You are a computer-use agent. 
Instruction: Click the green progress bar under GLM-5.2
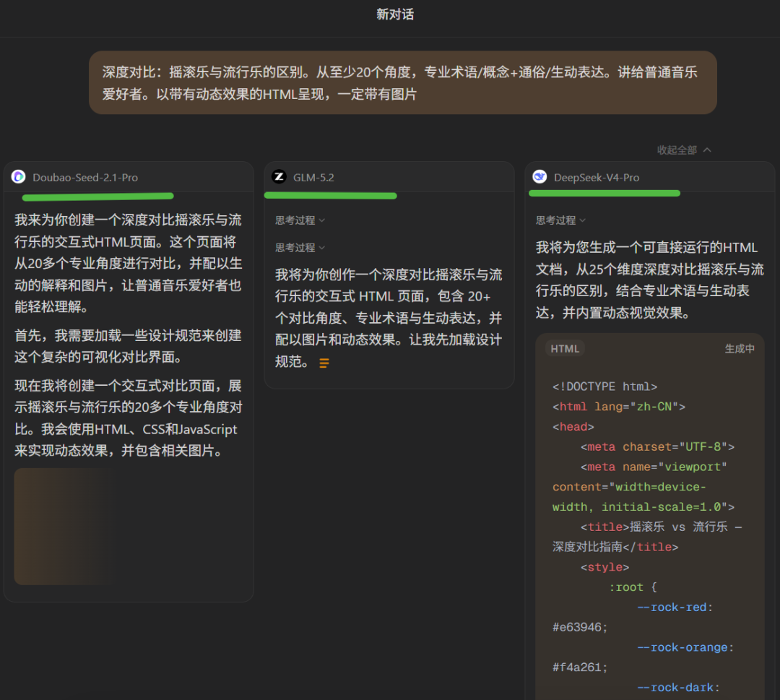[x=330, y=196]
